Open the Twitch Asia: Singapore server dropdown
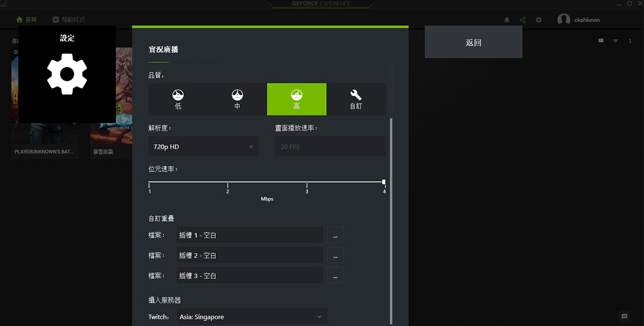 251,317
